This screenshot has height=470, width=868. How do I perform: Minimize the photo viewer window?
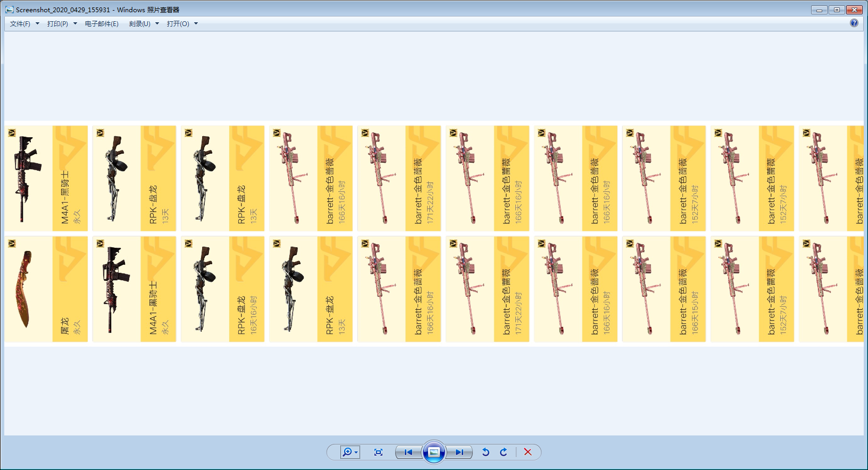click(819, 10)
